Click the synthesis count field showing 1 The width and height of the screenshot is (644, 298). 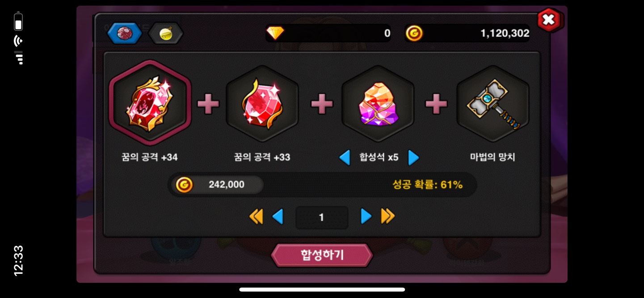click(x=322, y=217)
